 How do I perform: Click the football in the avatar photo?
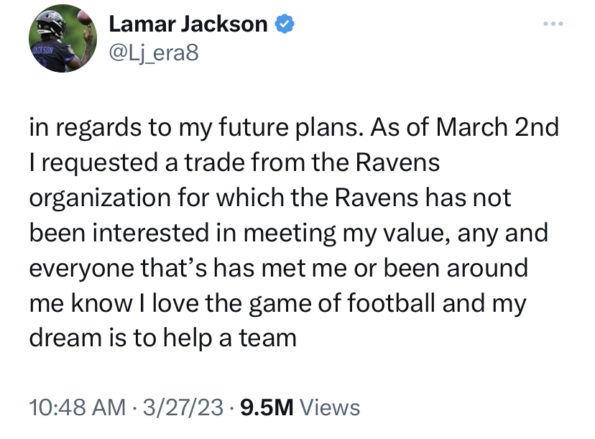(x=84, y=17)
